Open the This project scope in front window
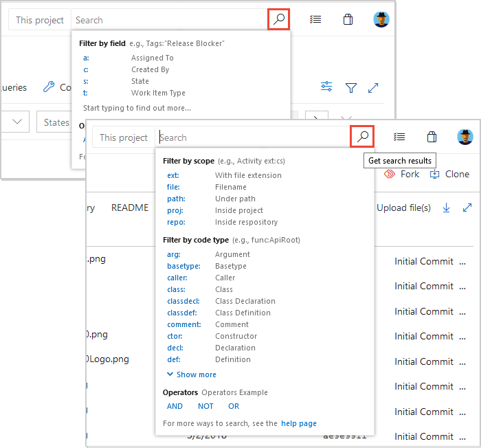The width and height of the screenshot is (481, 448). coord(124,137)
